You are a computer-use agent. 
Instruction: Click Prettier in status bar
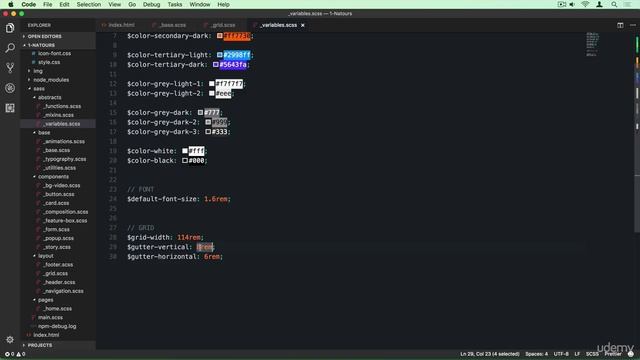pyautogui.click(x=613, y=354)
